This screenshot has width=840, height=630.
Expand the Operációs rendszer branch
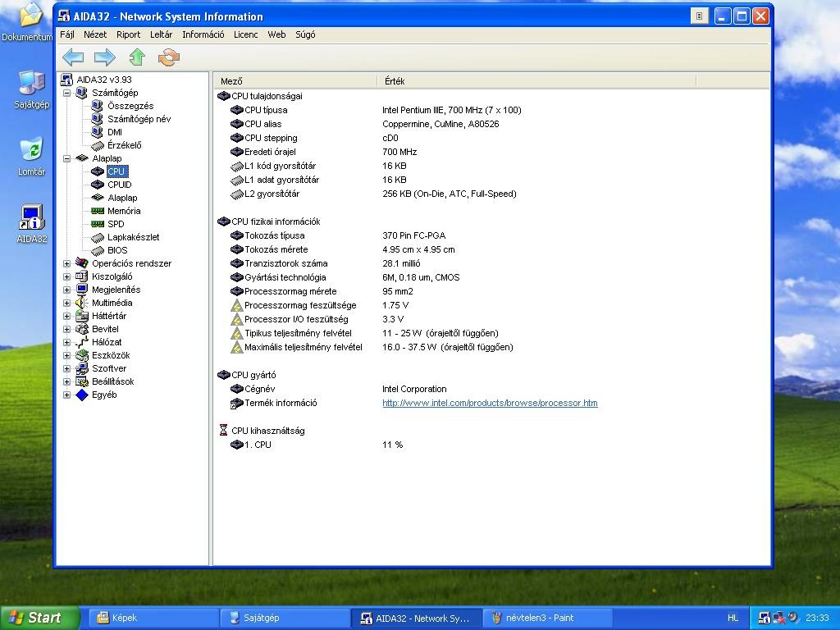(x=67, y=263)
